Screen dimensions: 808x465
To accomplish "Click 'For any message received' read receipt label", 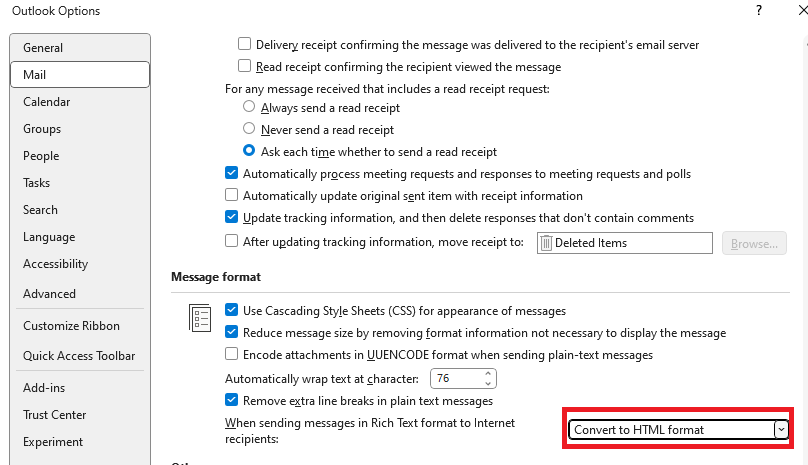I will (x=387, y=89).
